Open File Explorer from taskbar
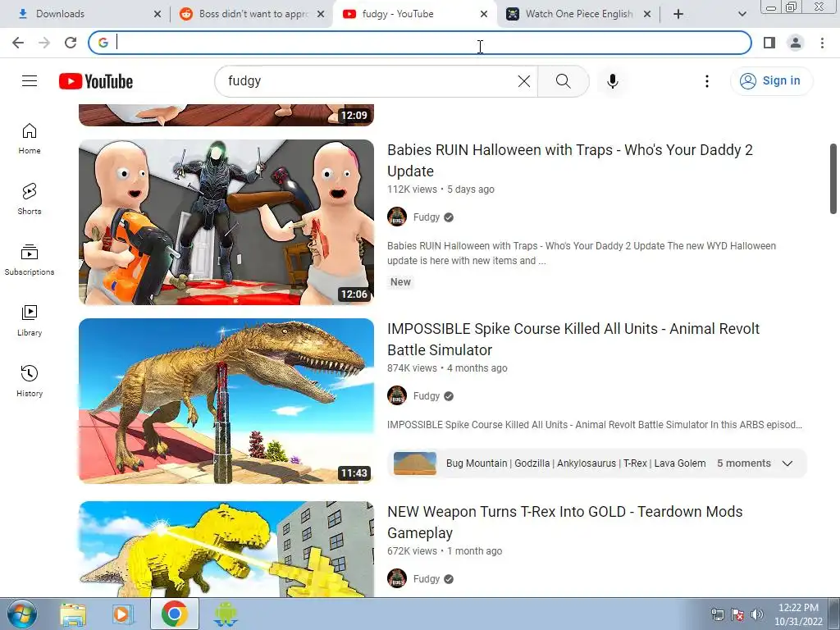This screenshot has width=840, height=630. (x=73, y=614)
